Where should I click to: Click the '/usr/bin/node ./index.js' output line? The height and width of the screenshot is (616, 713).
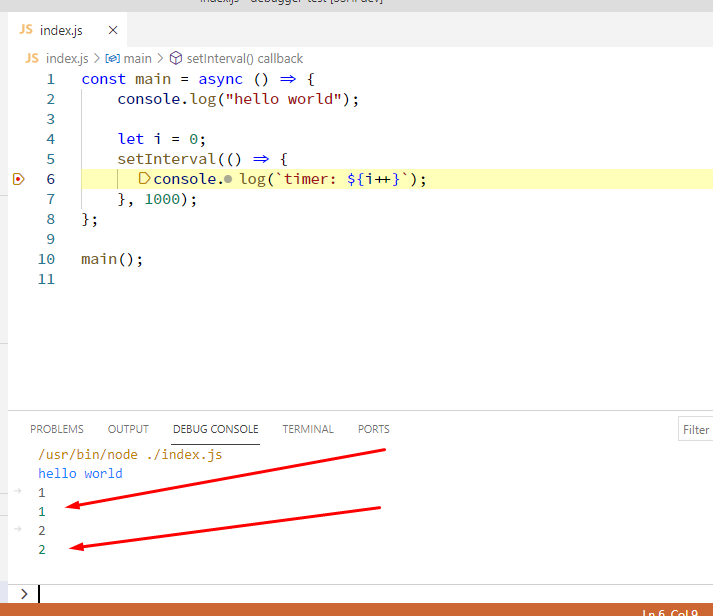point(130,455)
